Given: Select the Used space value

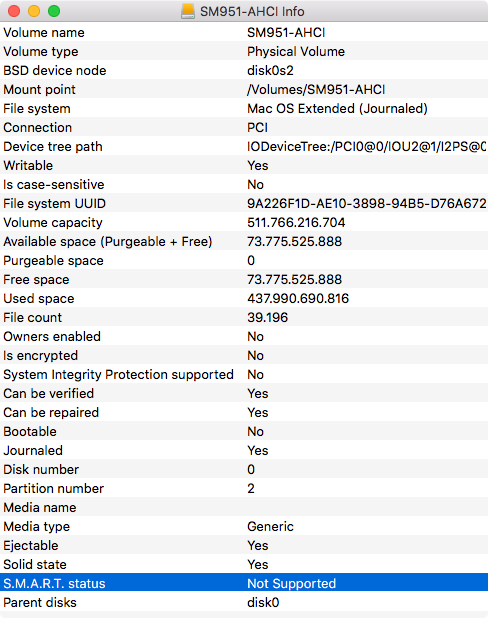Looking at the screenshot, I should [x=298, y=298].
